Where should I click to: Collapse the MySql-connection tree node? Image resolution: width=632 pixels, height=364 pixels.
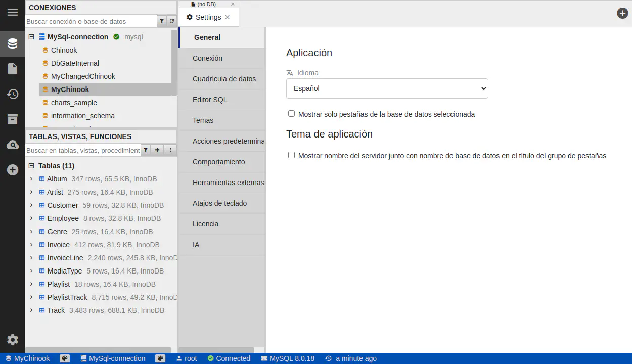(31, 37)
